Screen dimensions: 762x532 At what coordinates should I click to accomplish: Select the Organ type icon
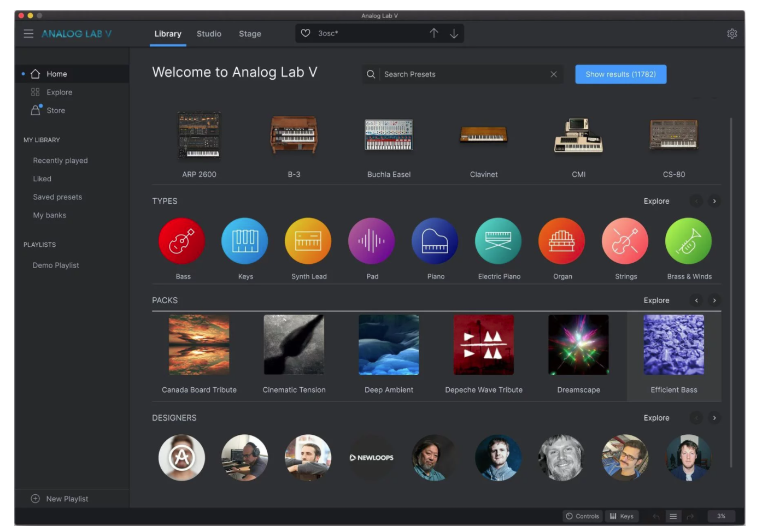tap(562, 241)
